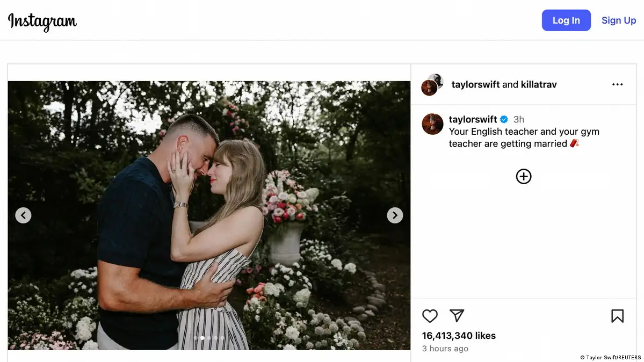Image resolution: width=644 pixels, height=362 pixels.
Task: View the 16,413,340 likes list
Action: [x=459, y=336]
